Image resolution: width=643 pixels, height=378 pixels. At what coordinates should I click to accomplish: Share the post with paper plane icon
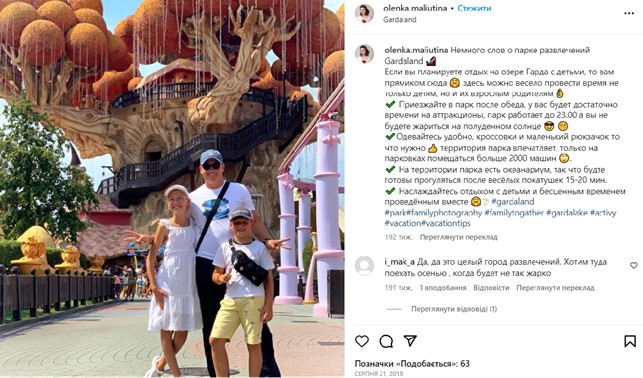[x=410, y=340]
